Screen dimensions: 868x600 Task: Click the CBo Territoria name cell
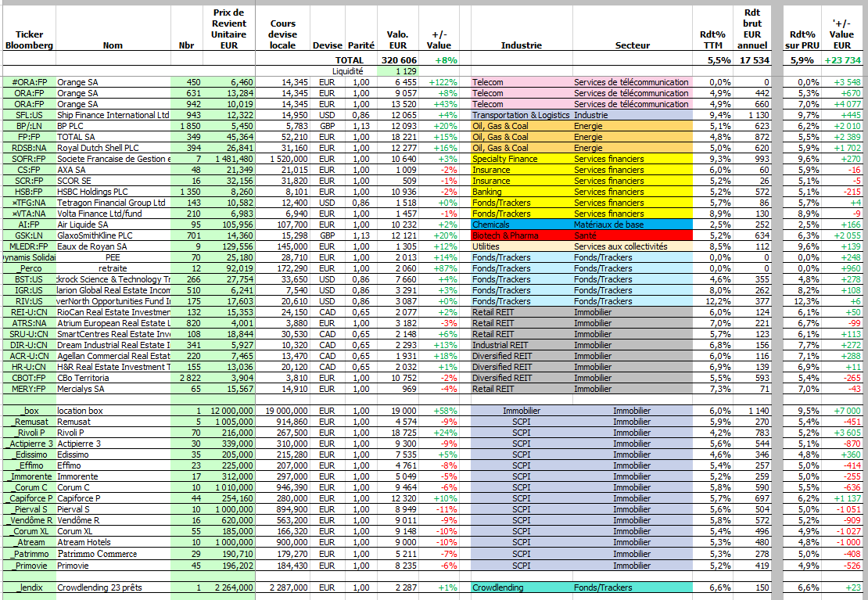(113, 378)
